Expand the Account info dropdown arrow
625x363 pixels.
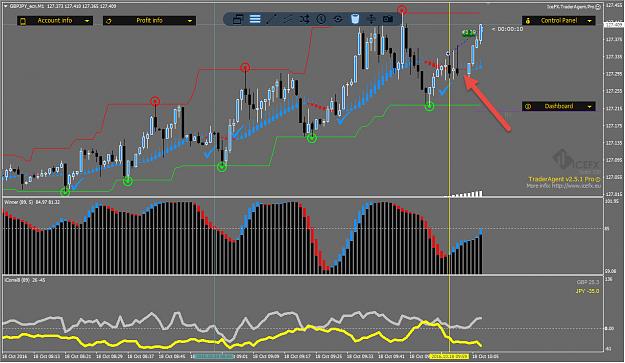[x=86, y=21]
